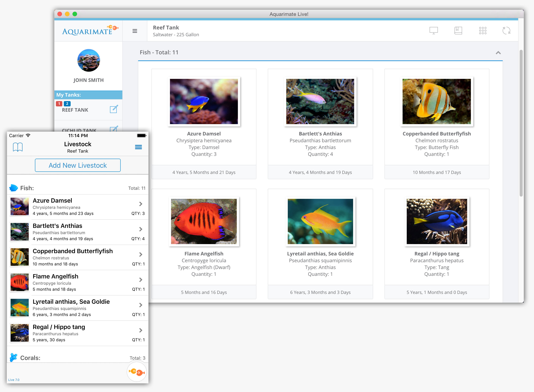Click '4 Years, 5 Months and 21 Days' footer
534x392 pixels.
(204, 172)
